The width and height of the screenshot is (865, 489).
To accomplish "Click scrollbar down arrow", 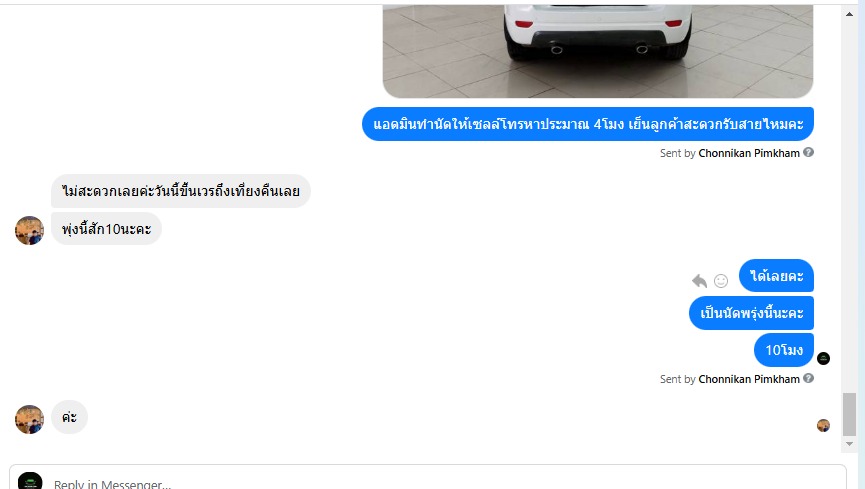I will [x=849, y=444].
